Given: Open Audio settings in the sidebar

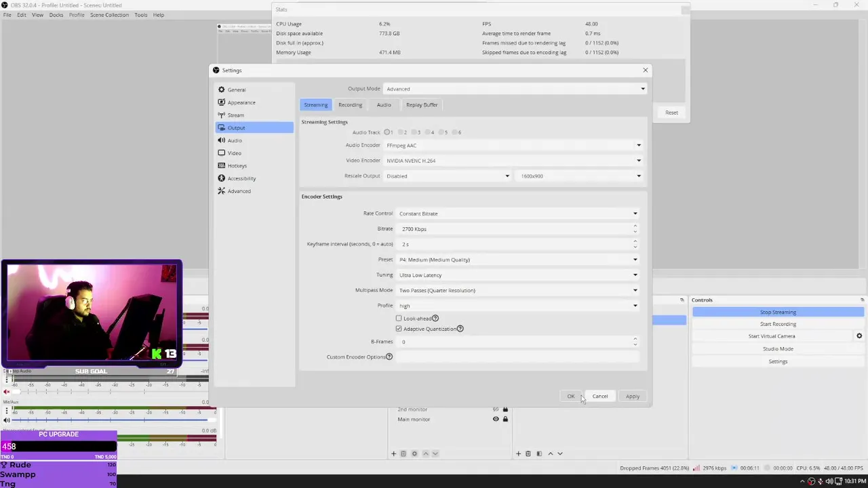Looking at the screenshot, I should pos(255,140).
